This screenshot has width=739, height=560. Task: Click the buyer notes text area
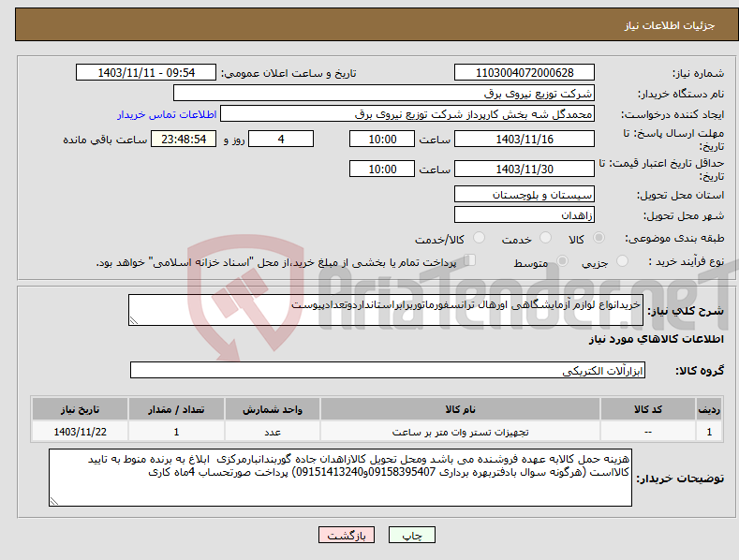click(x=340, y=478)
